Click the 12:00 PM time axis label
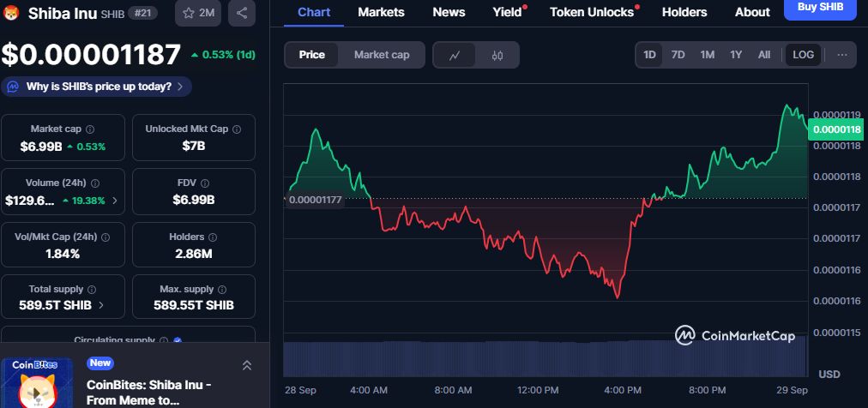The height and width of the screenshot is (408, 868). point(539,390)
